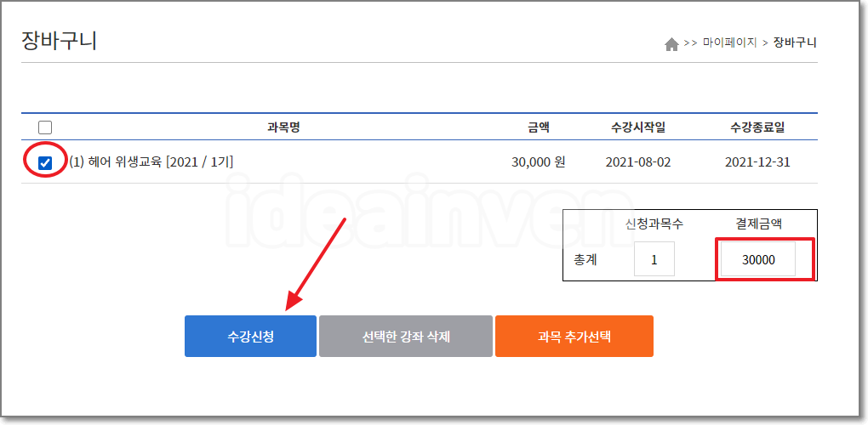
Task: Click the 신청과목수 label
Action: tap(654, 224)
